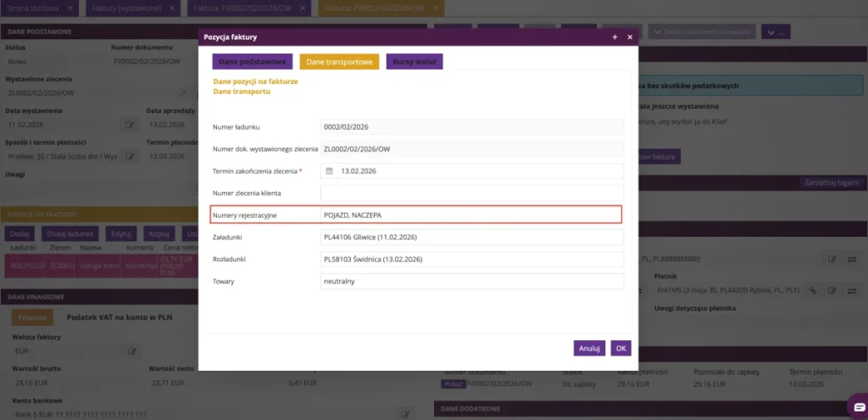Focus Termin zakończenia zlecenia date field
Image resolution: width=868 pixels, height=420 pixels.
(472, 171)
